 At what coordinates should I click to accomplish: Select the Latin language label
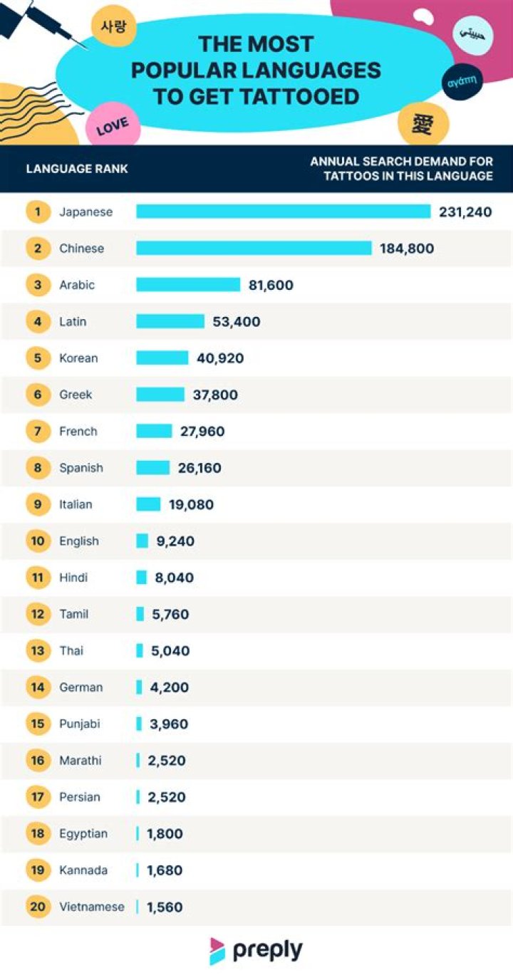tap(73, 321)
